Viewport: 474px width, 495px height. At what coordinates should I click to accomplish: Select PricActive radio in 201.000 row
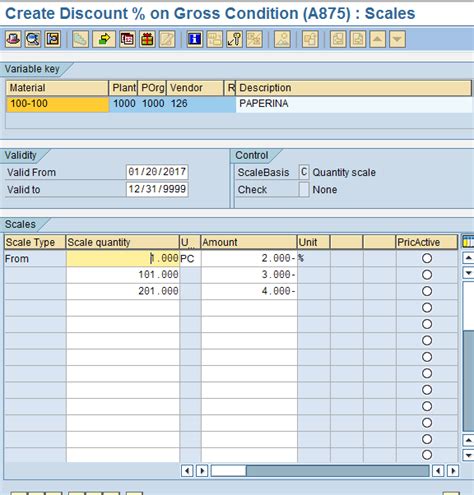click(427, 291)
